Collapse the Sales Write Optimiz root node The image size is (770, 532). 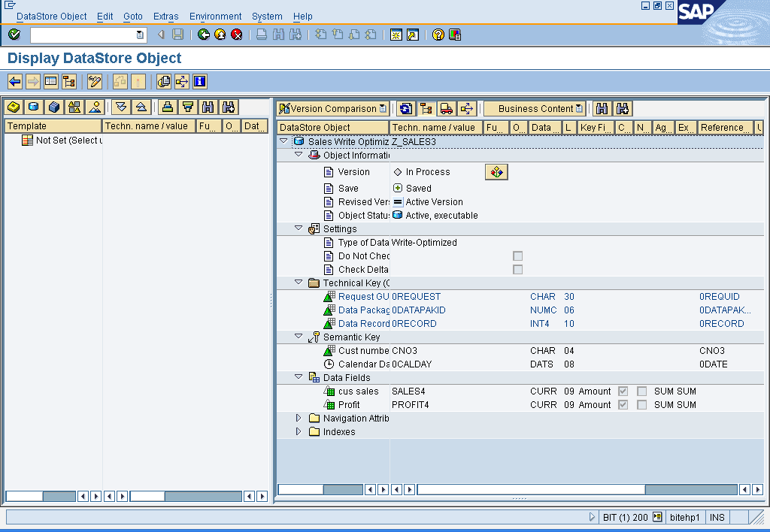pyautogui.click(x=283, y=141)
